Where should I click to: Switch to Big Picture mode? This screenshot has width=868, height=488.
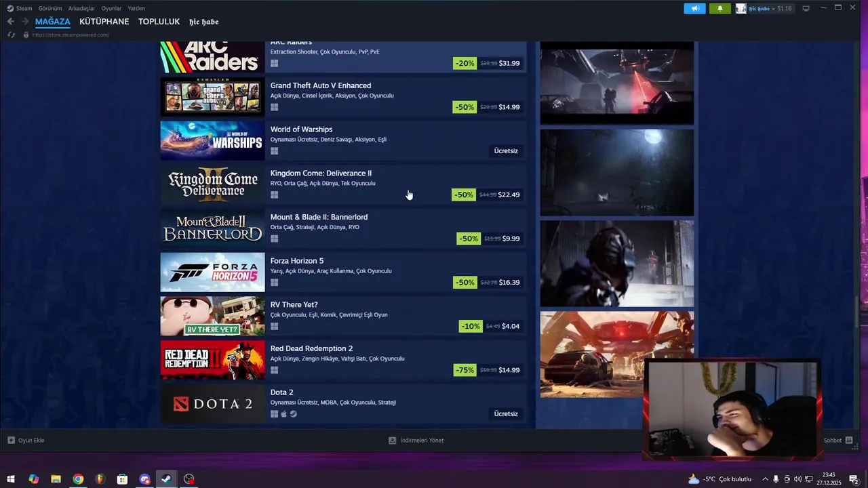pyautogui.click(x=806, y=8)
